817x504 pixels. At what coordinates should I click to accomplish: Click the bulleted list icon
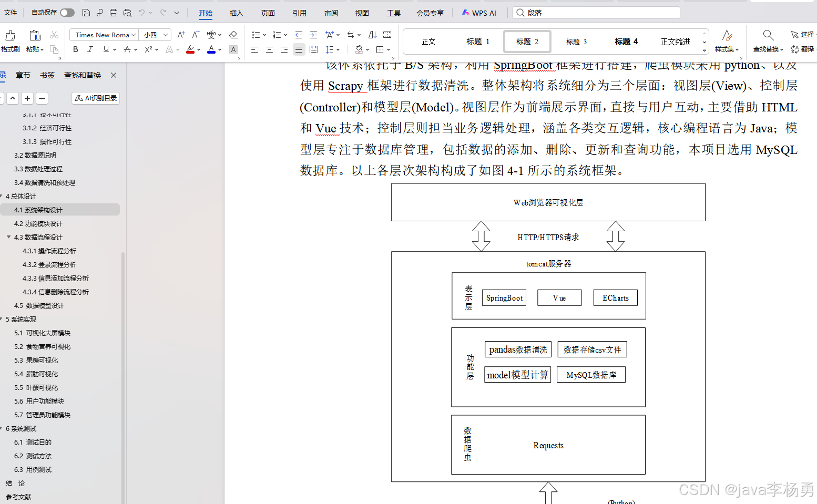pyautogui.click(x=256, y=35)
